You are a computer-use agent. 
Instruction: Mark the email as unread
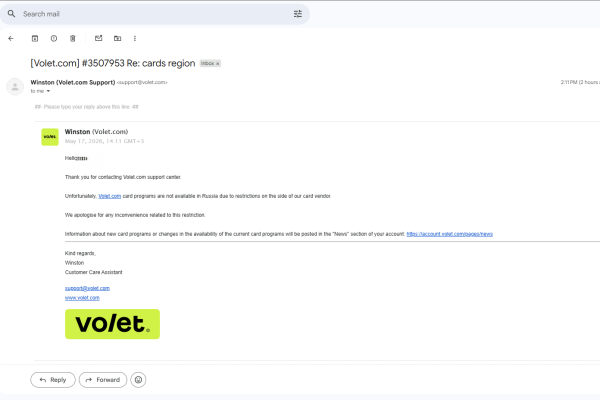click(99, 38)
